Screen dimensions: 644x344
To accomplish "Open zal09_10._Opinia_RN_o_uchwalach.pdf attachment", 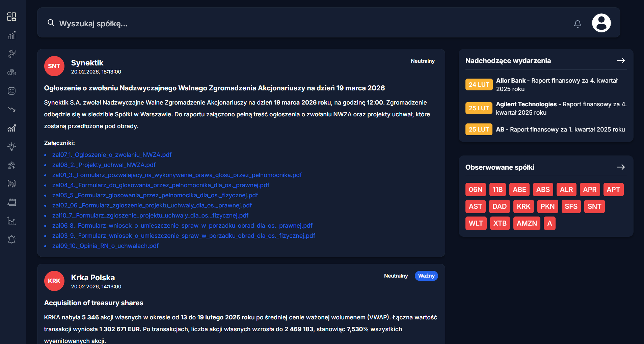I will 105,246.
